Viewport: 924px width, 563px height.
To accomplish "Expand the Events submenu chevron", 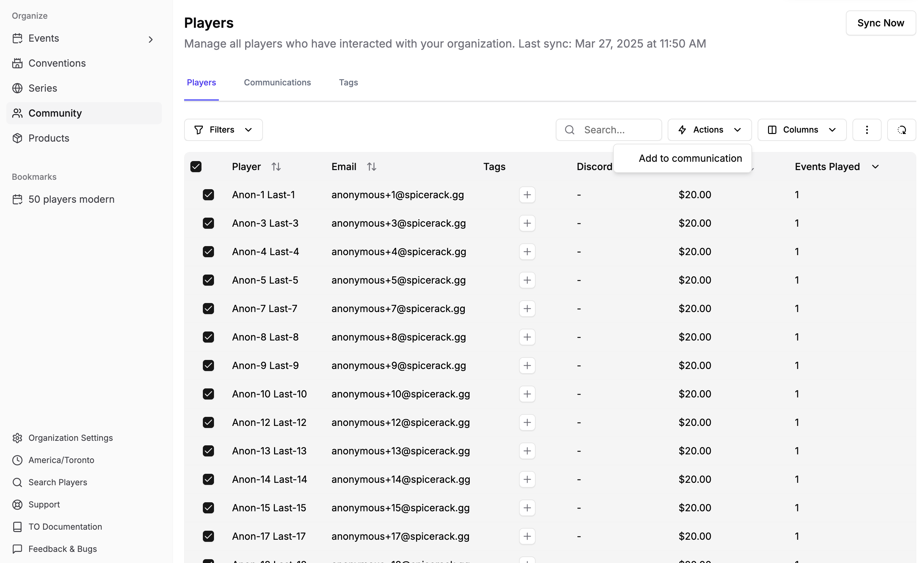I will tap(150, 39).
